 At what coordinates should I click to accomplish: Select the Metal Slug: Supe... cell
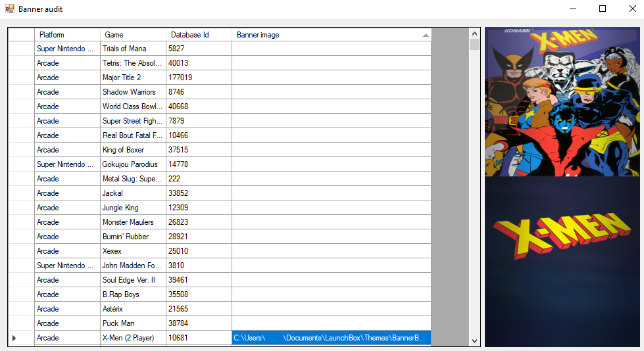[x=133, y=179]
